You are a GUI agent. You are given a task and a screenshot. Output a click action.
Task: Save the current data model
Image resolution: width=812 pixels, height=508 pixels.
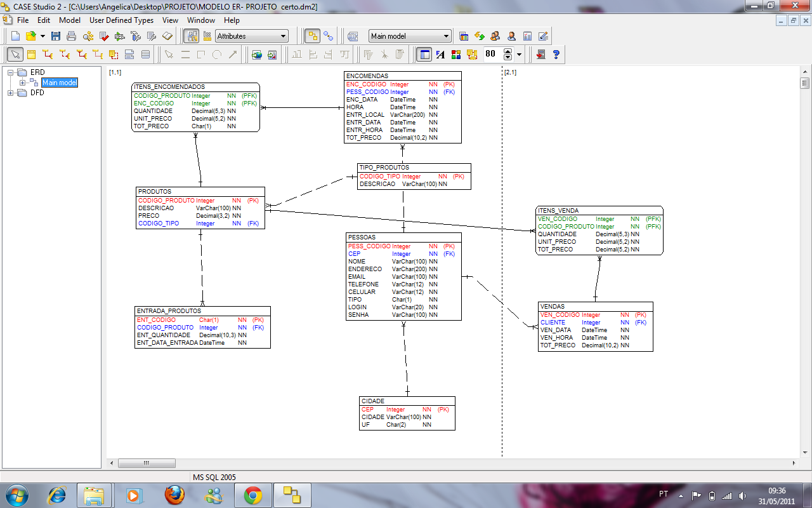coord(56,36)
